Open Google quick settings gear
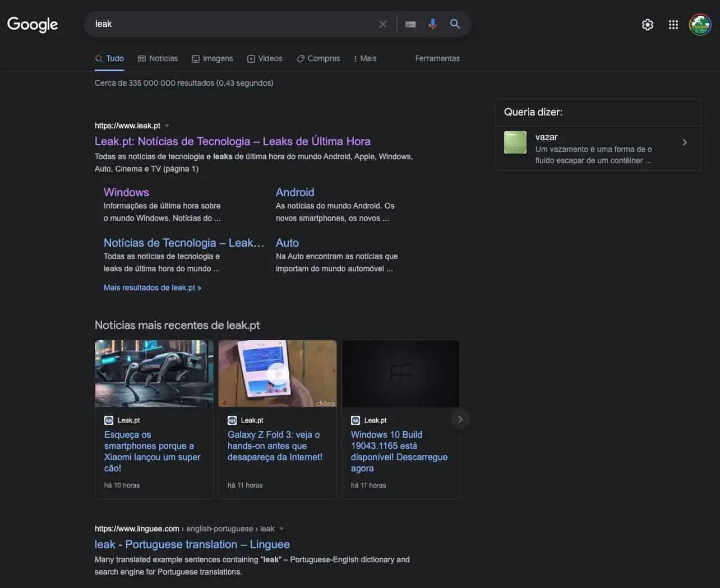Viewport: 720px width, 588px height. click(647, 25)
